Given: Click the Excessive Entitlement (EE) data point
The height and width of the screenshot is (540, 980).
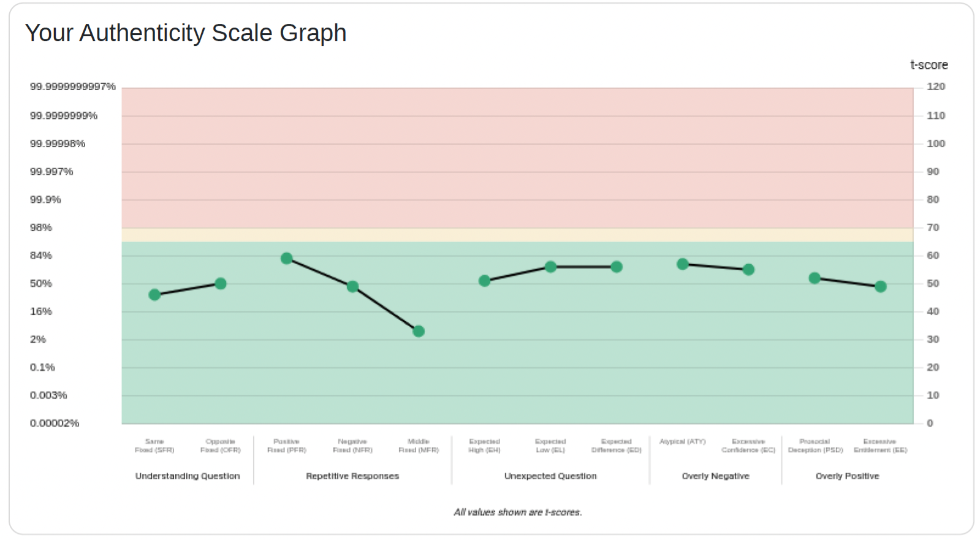Looking at the screenshot, I should click(881, 287).
